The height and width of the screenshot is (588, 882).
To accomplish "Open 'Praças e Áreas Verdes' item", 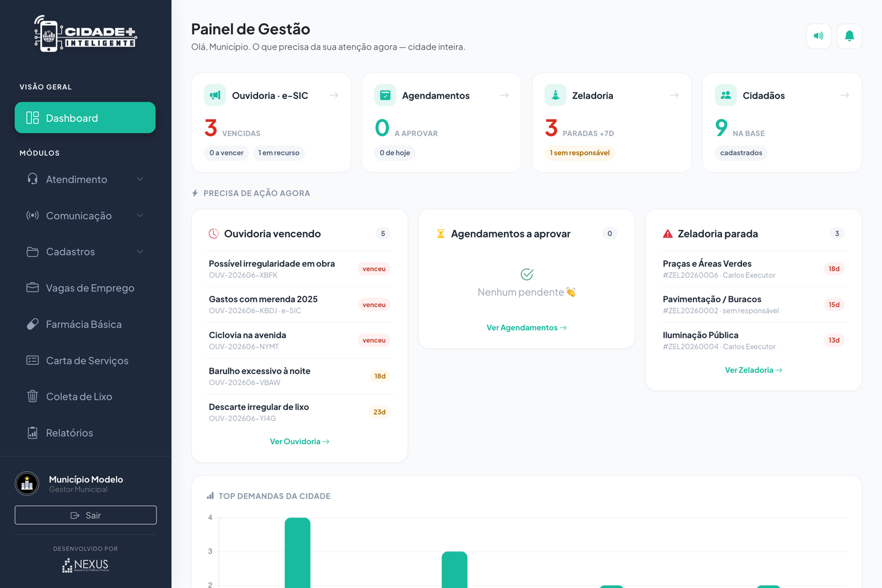I will (x=754, y=269).
